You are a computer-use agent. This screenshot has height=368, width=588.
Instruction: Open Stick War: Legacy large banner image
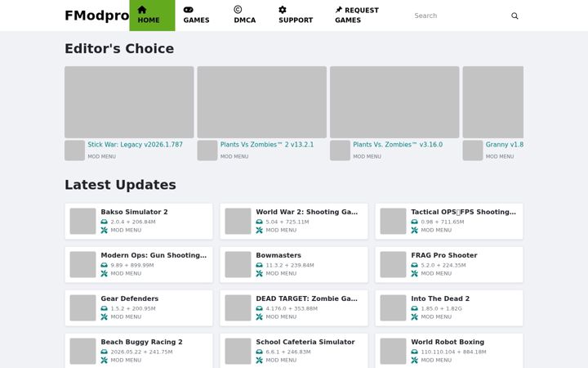[129, 102]
